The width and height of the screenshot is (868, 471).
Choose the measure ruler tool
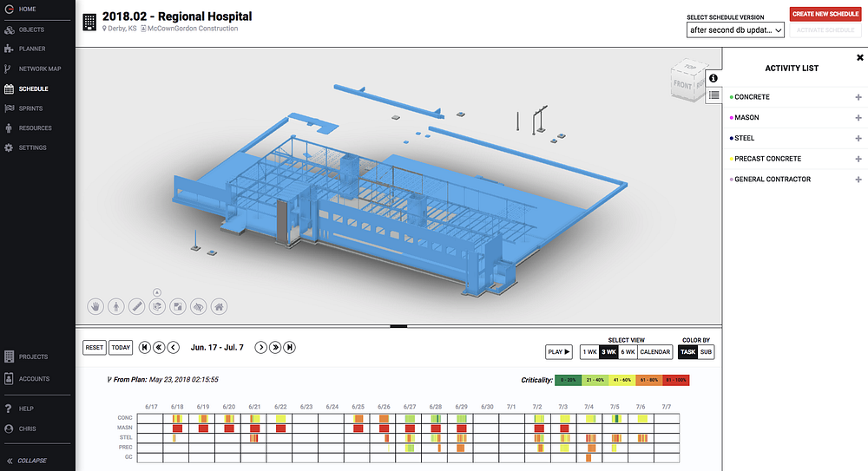coord(136,306)
